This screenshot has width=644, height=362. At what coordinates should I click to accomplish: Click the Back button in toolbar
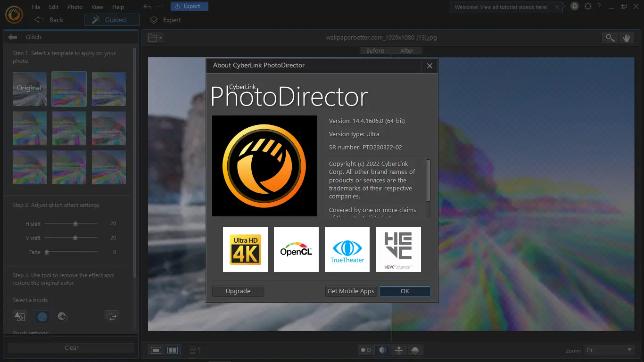49,20
